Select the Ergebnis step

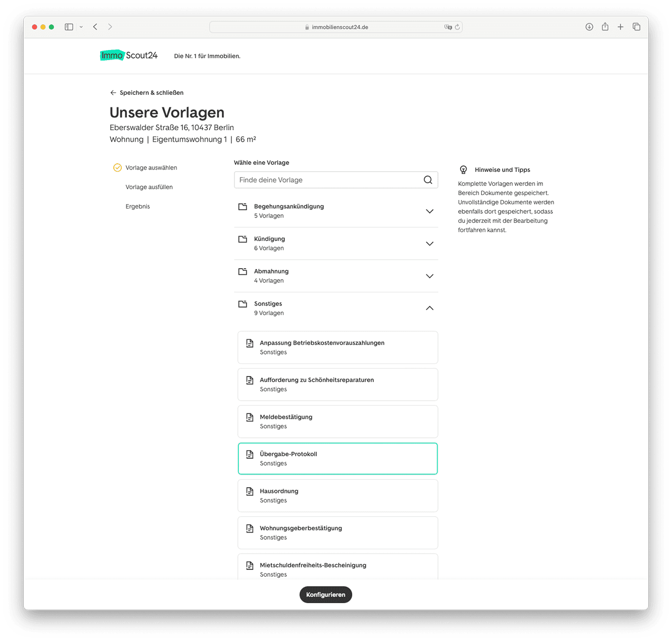(138, 206)
